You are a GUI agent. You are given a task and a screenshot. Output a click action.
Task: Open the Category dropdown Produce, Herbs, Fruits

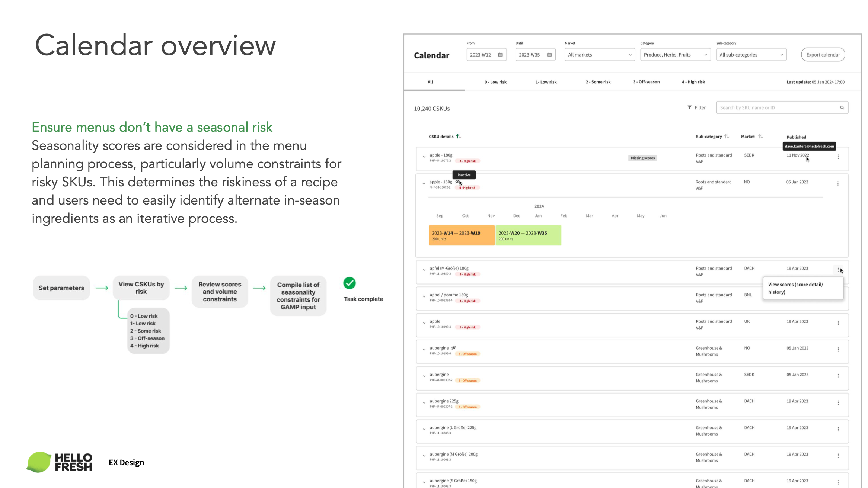(675, 55)
